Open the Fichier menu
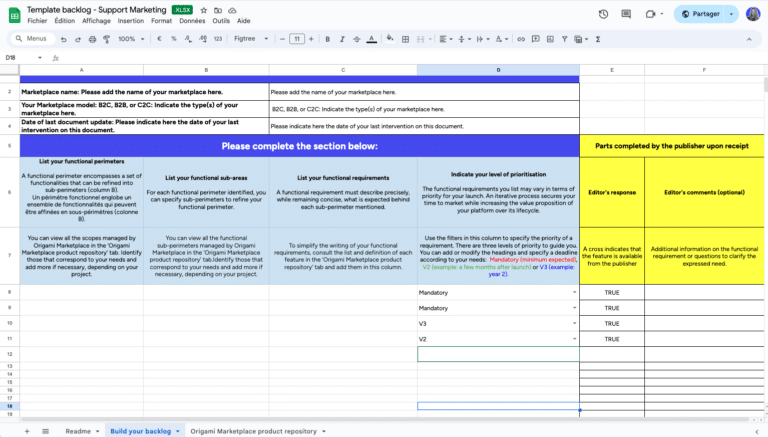This screenshot has height=437, width=768. click(x=37, y=21)
